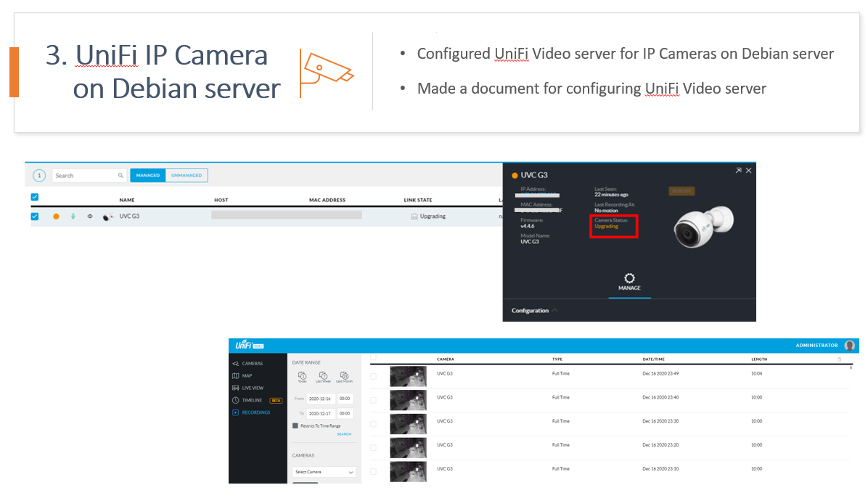Switch to MANAGED cameras tab
Screen dimensions: 868x493
click(148, 175)
